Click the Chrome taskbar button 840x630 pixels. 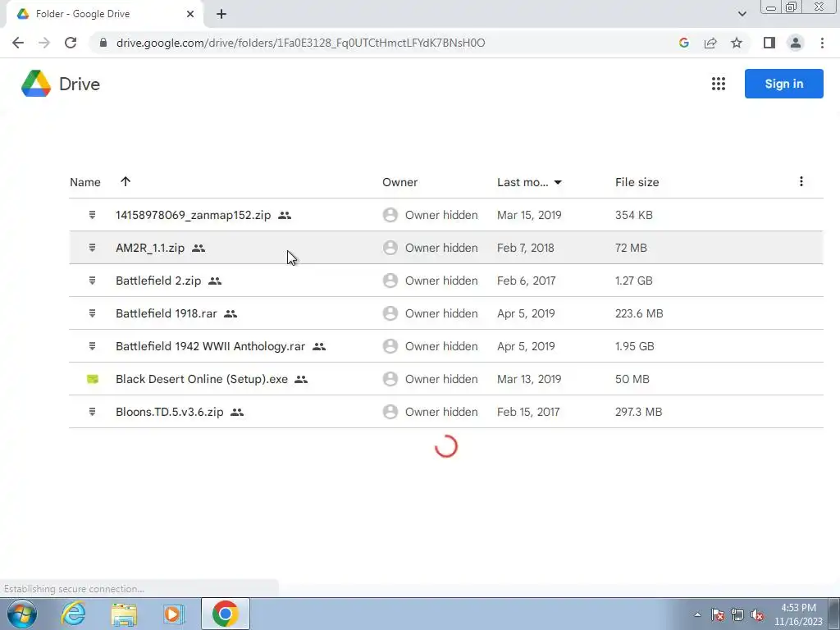[225, 614]
